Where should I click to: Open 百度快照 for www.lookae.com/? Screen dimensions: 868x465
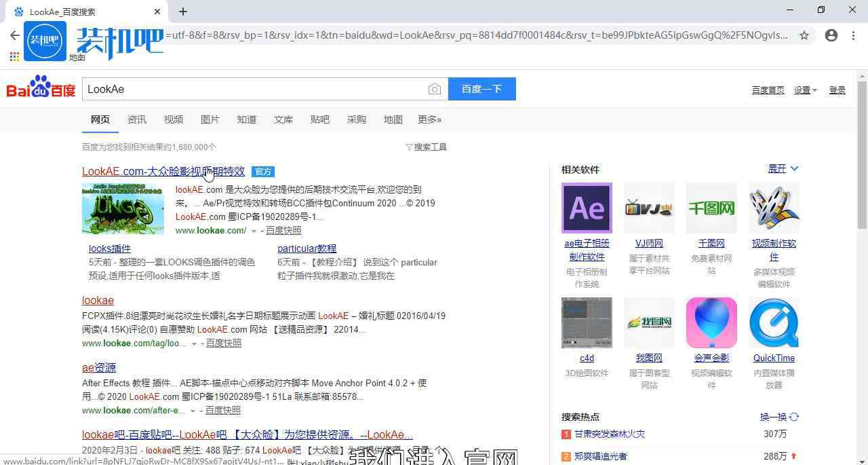[283, 231]
